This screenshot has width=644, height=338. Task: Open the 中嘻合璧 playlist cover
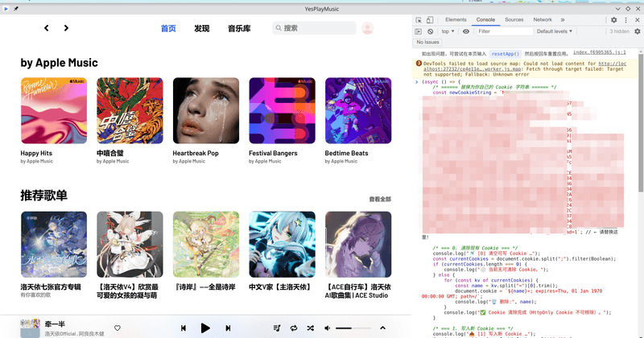130,110
